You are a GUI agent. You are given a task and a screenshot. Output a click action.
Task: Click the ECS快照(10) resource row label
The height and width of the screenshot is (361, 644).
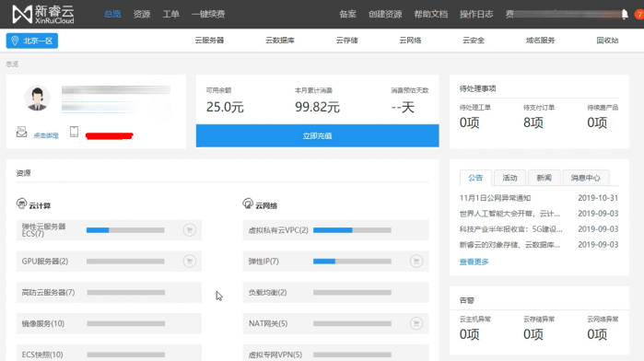[x=42, y=355]
